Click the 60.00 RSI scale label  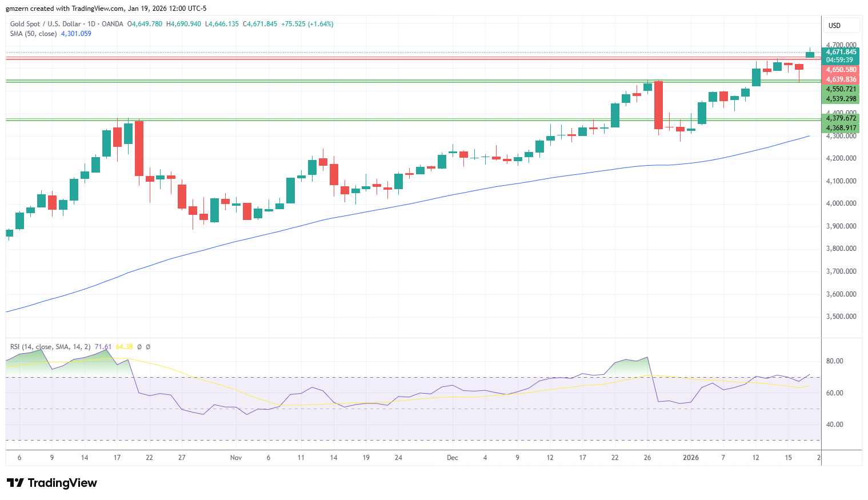point(835,393)
